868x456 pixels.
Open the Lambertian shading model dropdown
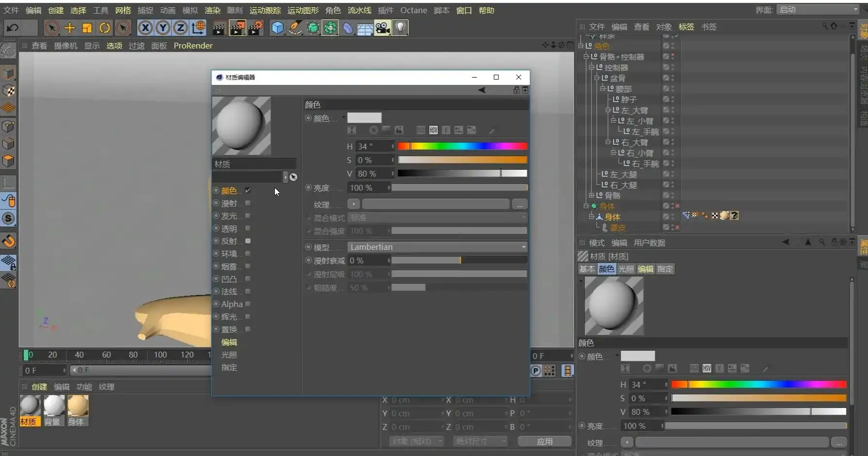click(x=436, y=247)
